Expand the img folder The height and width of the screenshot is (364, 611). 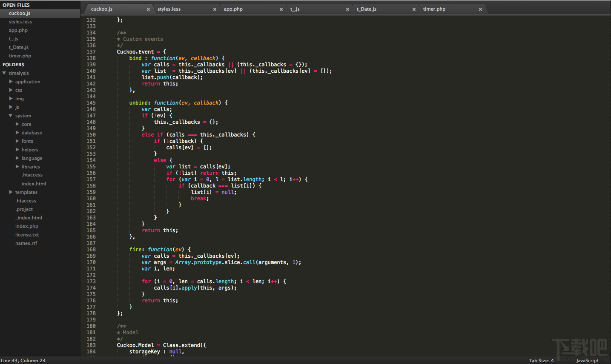click(11, 98)
